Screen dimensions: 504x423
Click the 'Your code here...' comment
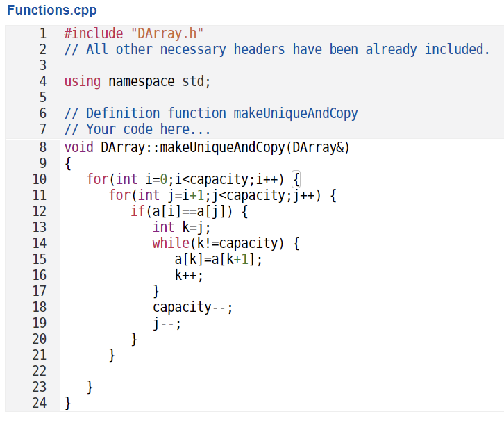point(137,129)
